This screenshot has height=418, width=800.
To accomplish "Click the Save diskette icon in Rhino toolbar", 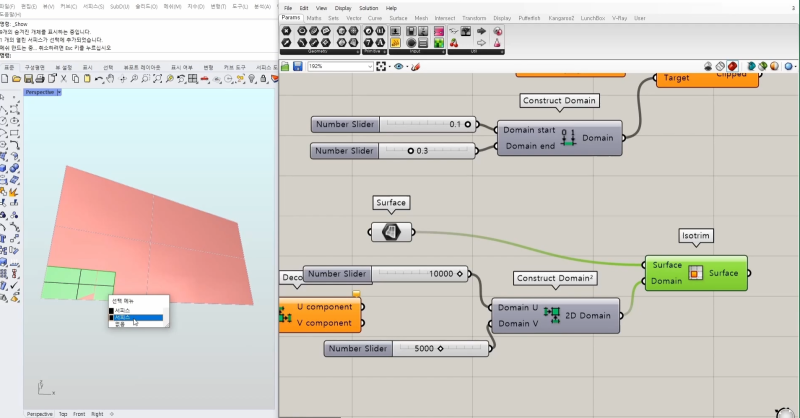I will click(x=29, y=79).
